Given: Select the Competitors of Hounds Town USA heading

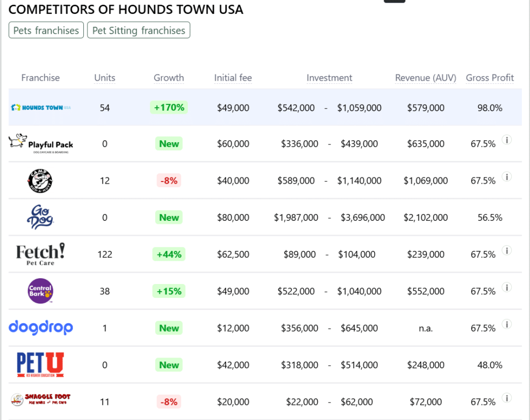Looking at the screenshot, I should 126,9.
